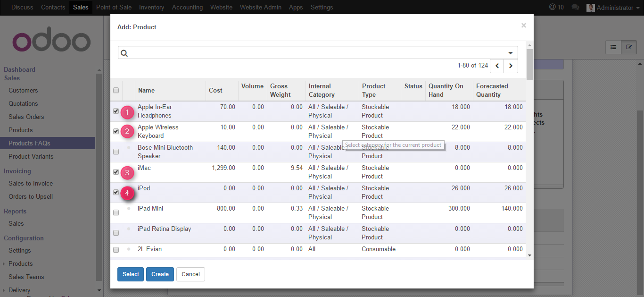The image size is (644, 297).
Task: Uncheck the Apple In-Ear Headphones checkbox
Action: click(x=116, y=111)
